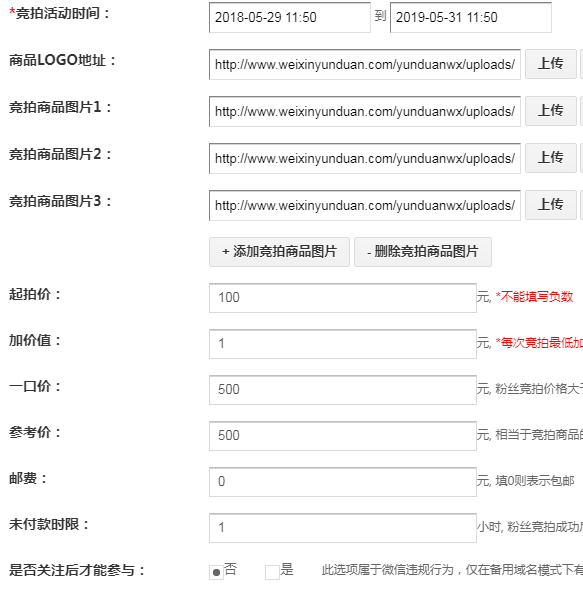Screen dimensions: 583x589
Task: Click the auction end time field
Action: pos(471,17)
